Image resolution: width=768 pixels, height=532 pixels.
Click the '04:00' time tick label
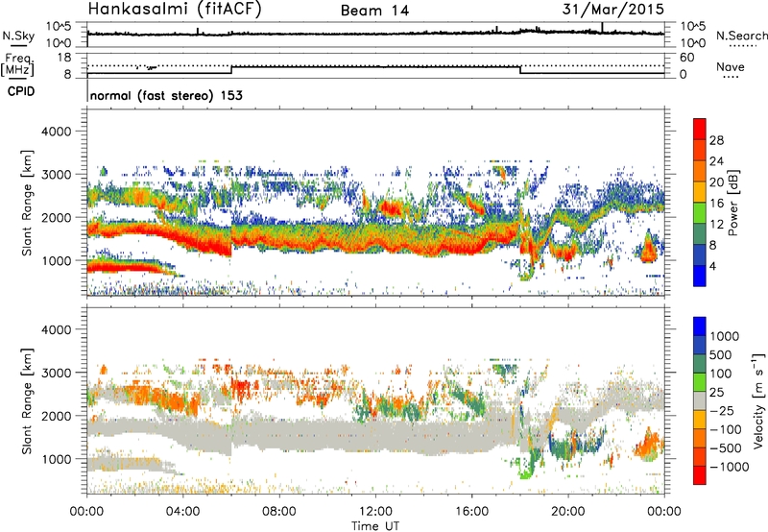point(183,512)
